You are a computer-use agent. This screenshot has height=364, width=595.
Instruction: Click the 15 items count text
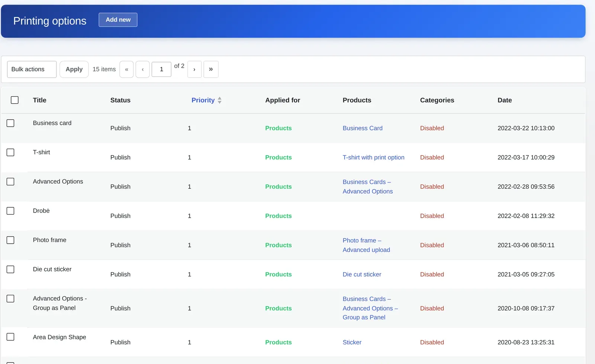pyautogui.click(x=104, y=69)
